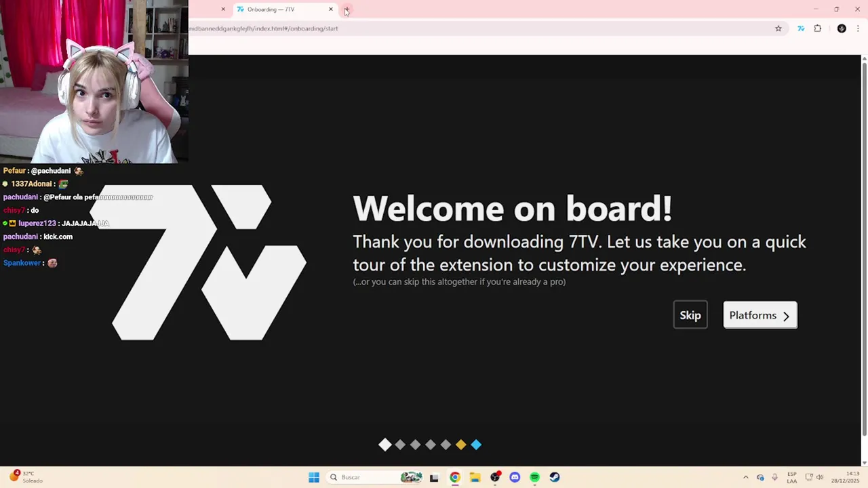
Task: Continue to the Platforms step
Action: click(x=760, y=315)
